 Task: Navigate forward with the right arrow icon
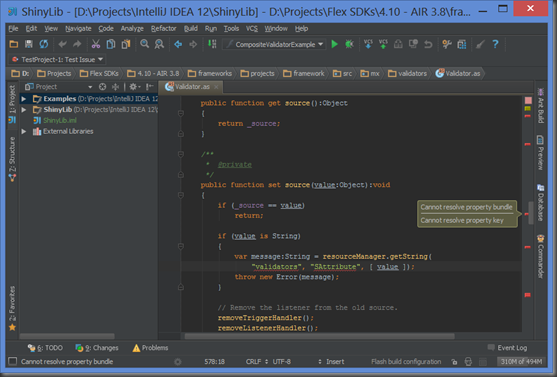(x=193, y=44)
